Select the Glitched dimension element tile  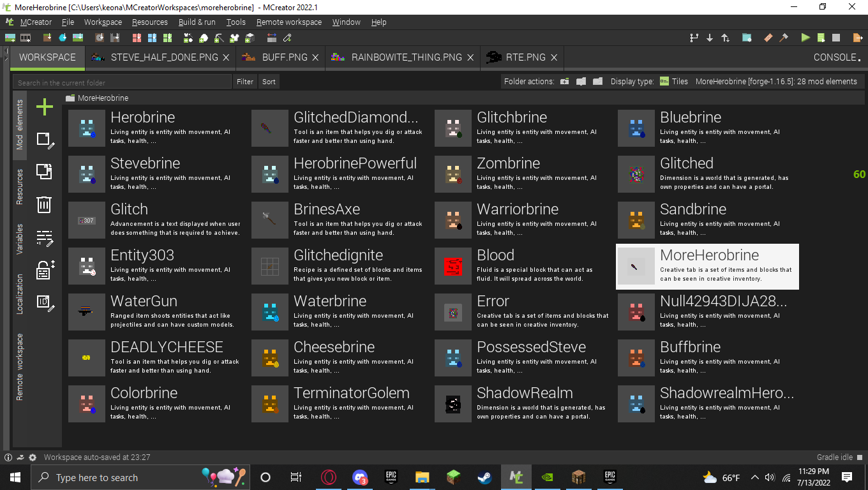tap(707, 175)
